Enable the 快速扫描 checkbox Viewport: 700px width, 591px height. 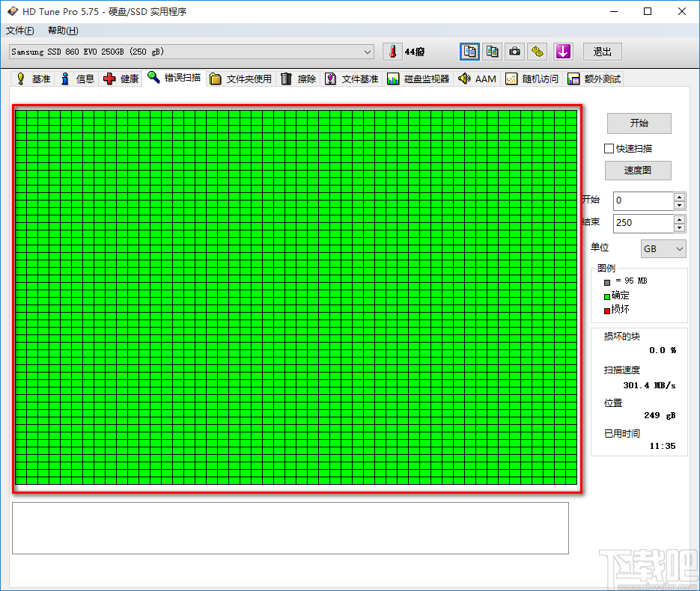tap(609, 148)
